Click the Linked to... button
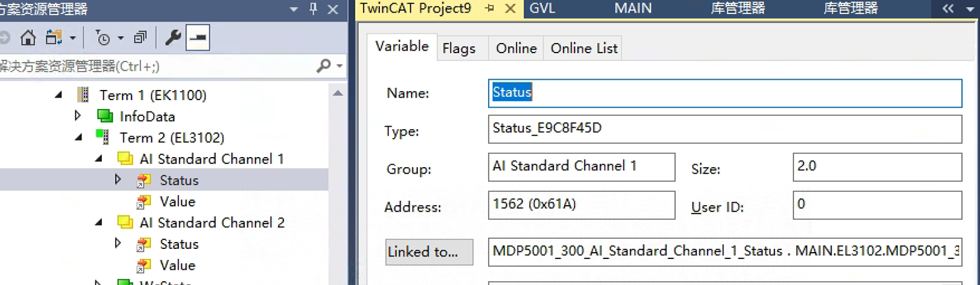Screen dimensions: 980x285 tap(429, 252)
